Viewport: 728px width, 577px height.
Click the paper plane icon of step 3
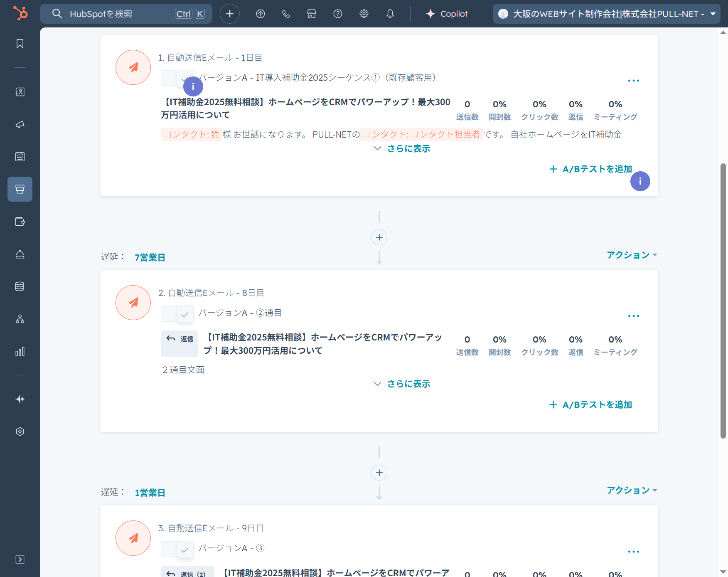tap(133, 538)
